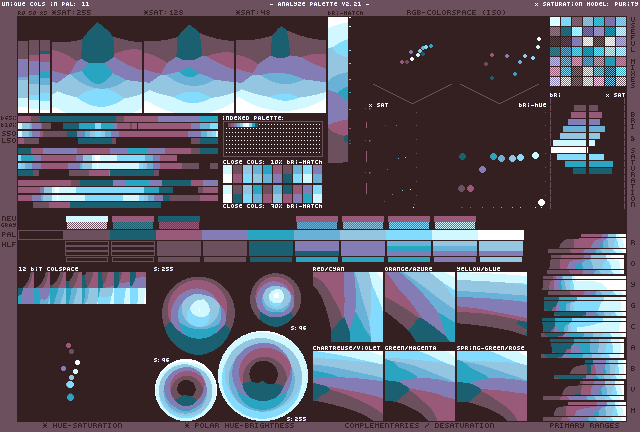
Task: Pick the pale cyan neutral gray swatch
Action: pyautogui.click(x=87, y=223)
